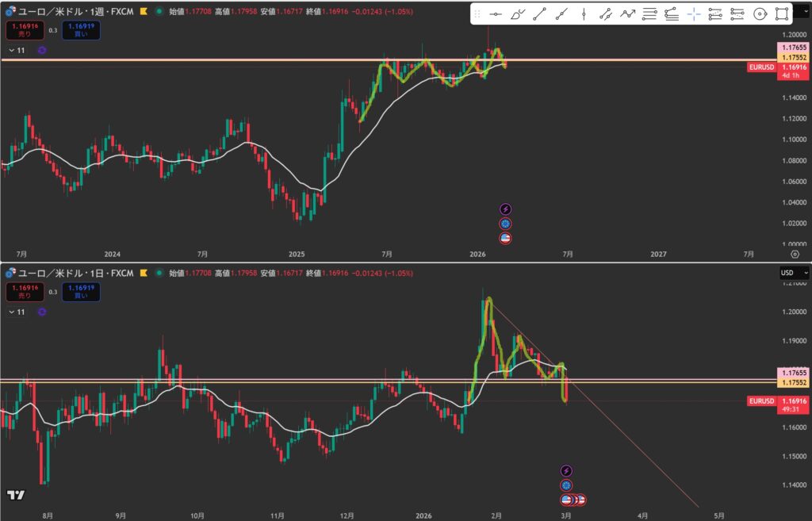Activate the blue crosshair cursor tool

694,13
